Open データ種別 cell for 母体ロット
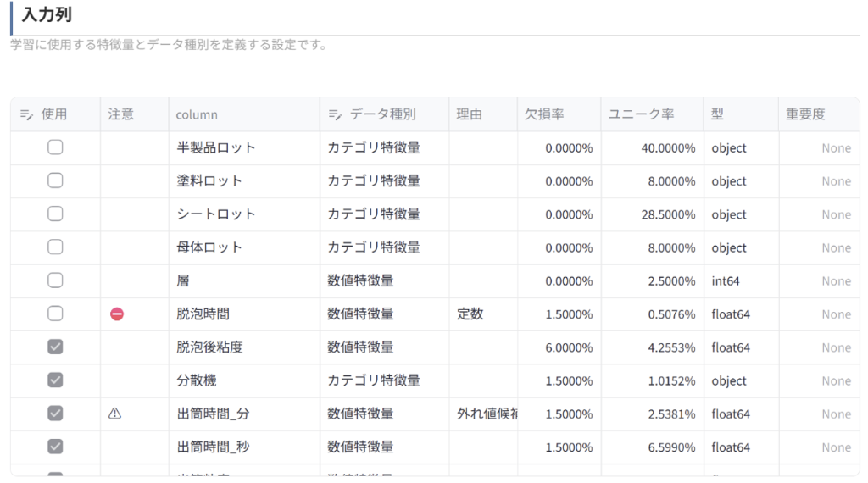Viewport: 868px width, 483px height. (384, 247)
